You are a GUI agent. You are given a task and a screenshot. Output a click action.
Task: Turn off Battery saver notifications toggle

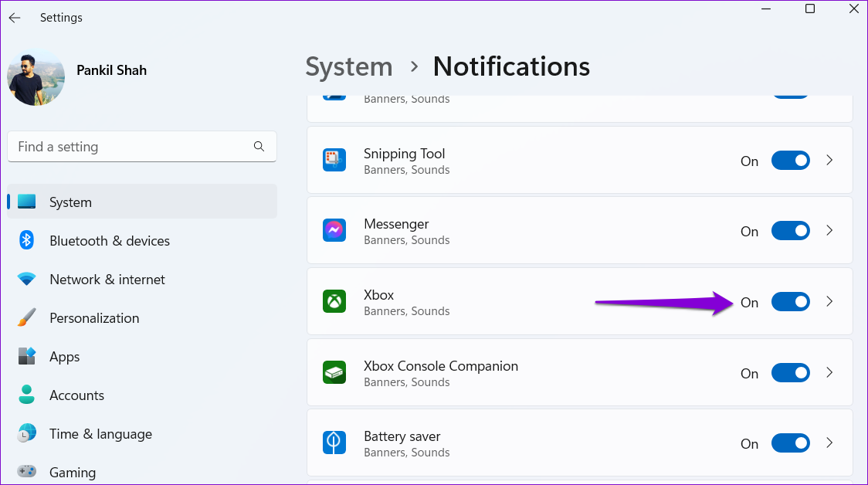click(791, 443)
